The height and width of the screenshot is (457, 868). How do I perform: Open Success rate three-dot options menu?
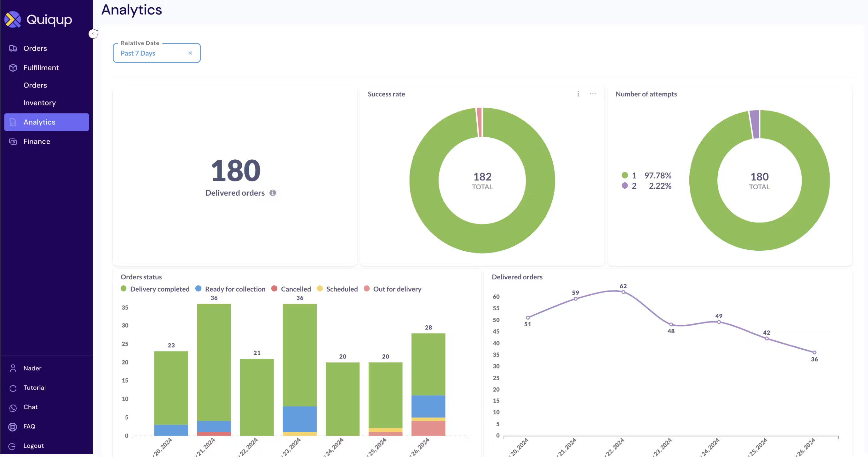click(x=593, y=94)
